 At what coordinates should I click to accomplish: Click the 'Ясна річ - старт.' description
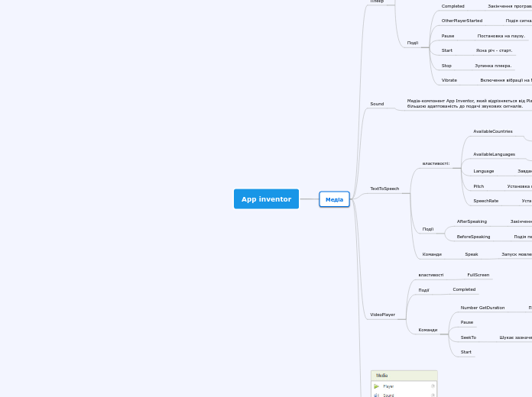pos(494,50)
